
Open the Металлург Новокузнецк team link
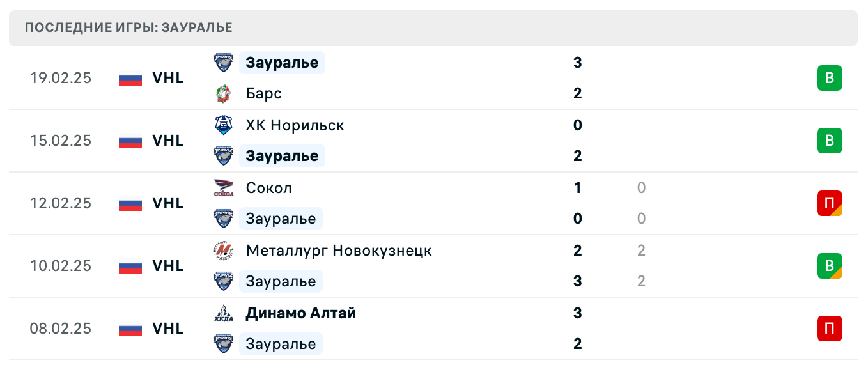coord(339,251)
